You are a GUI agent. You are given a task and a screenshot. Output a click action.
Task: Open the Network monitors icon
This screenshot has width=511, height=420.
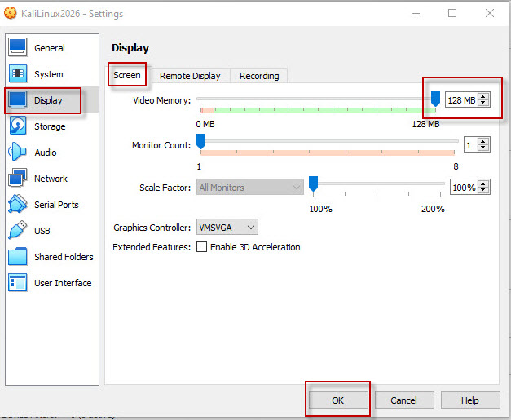click(17, 178)
